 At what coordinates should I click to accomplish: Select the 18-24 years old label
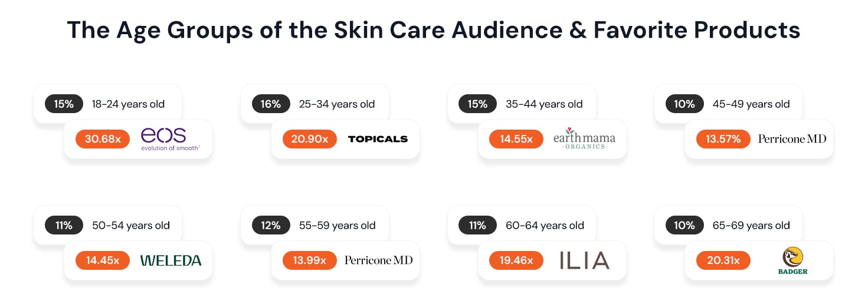(x=128, y=104)
